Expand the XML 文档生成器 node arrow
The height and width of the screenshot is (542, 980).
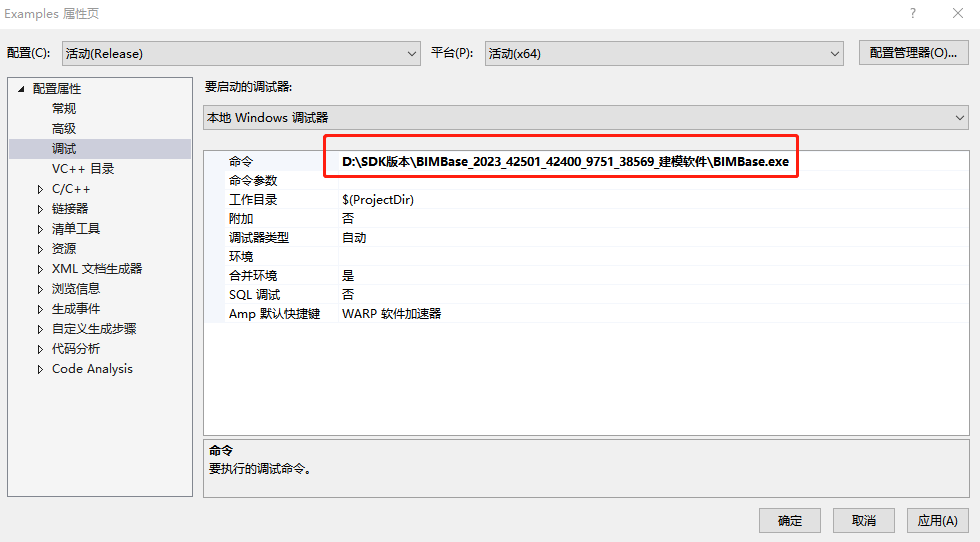(40, 269)
